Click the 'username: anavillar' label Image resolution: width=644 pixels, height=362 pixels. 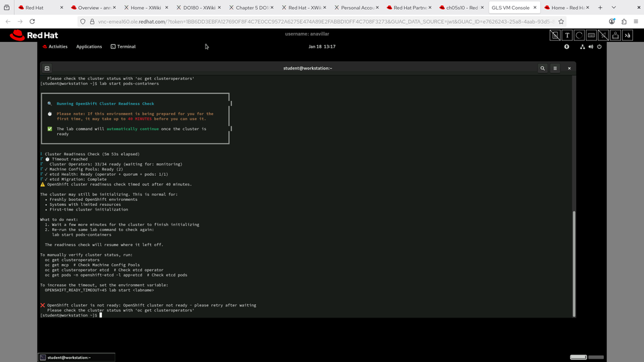(x=307, y=34)
